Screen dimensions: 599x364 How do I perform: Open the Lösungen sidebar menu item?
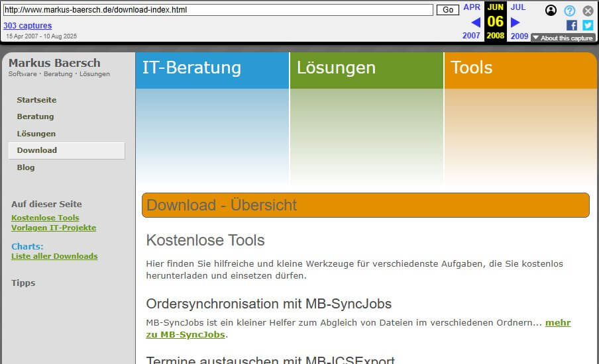[36, 134]
